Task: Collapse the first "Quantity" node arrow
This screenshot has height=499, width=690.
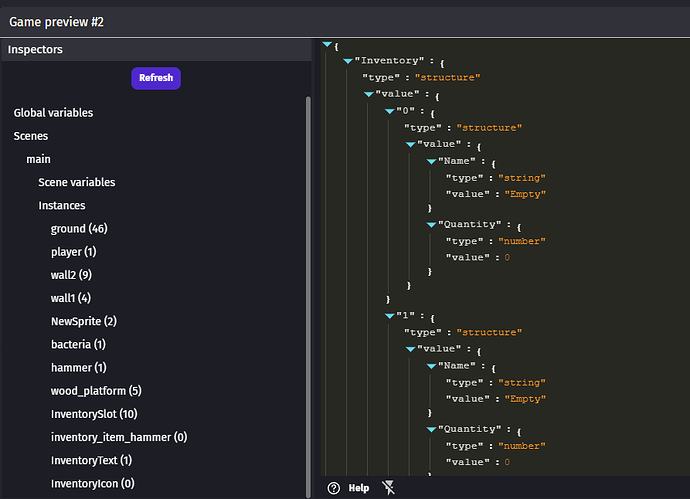Action: click(431, 225)
